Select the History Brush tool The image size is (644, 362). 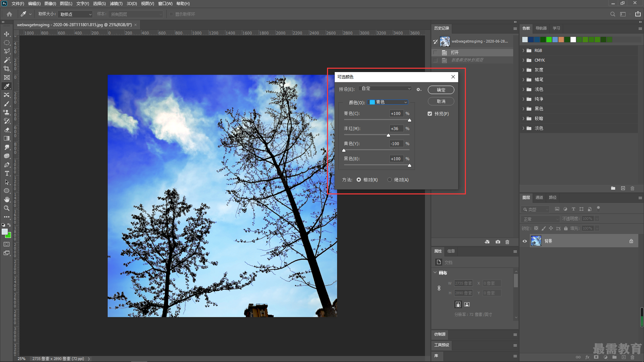(7, 121)
